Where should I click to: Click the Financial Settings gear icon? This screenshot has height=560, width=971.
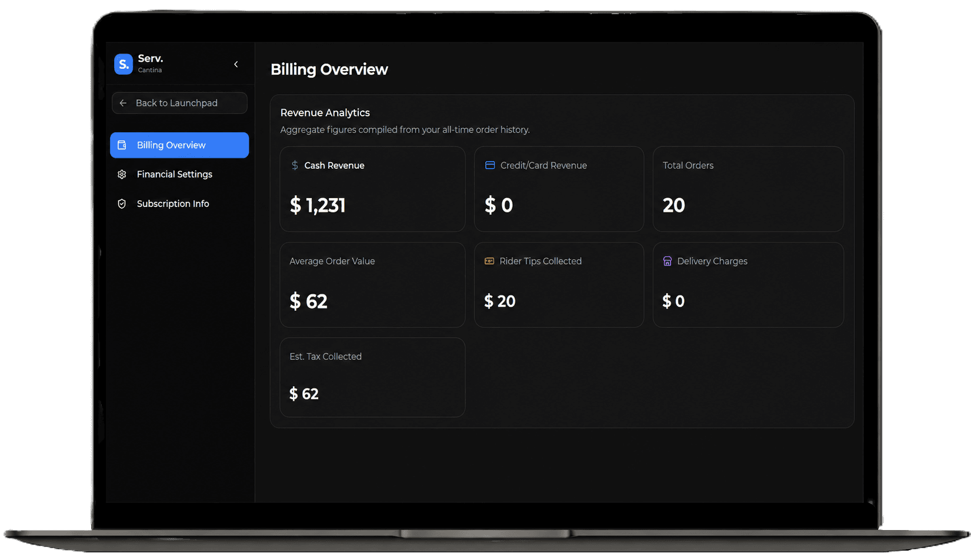click(122, 175)
